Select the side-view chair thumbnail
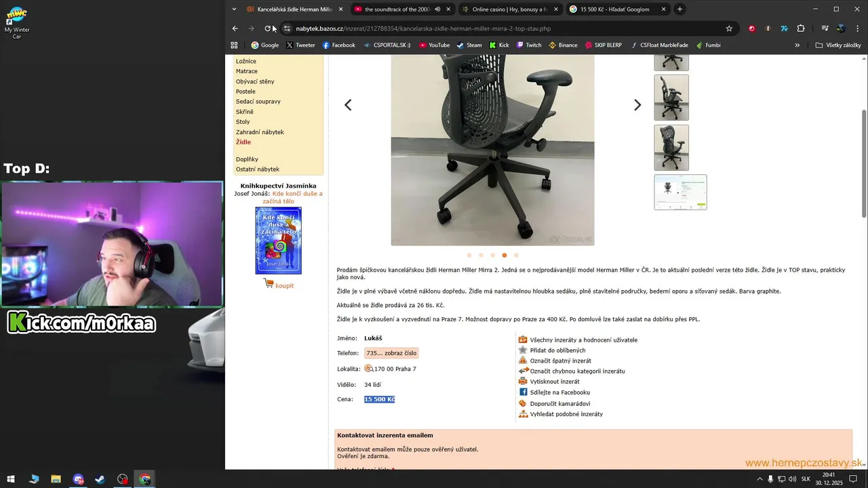The height and width of the screenshot is (488, 868). [671, 98]
